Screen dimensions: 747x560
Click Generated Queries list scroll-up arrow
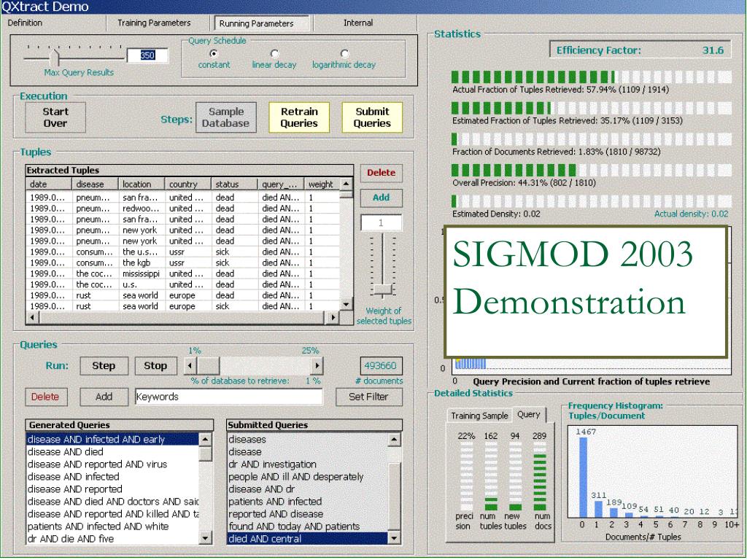205,439
